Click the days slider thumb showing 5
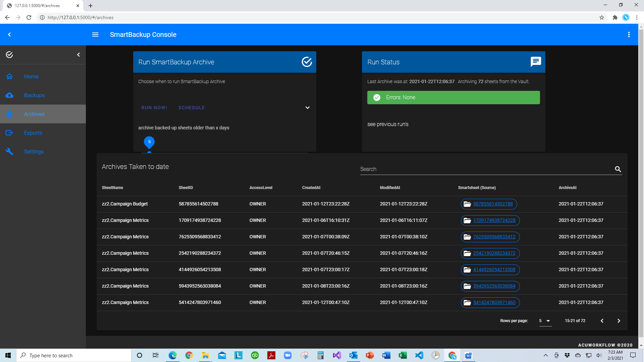644x362 pixels. tap(149, 153)
